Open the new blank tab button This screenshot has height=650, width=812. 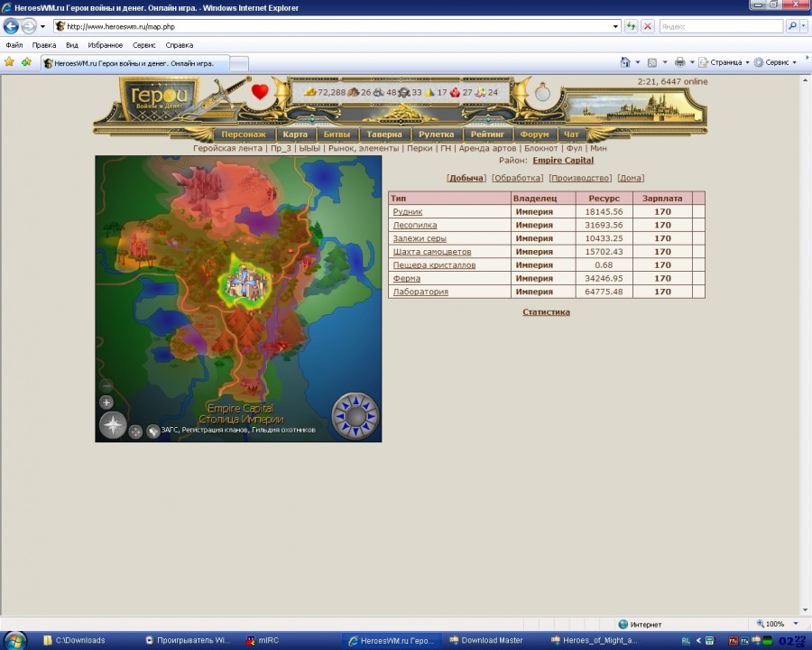click(239, 63)
